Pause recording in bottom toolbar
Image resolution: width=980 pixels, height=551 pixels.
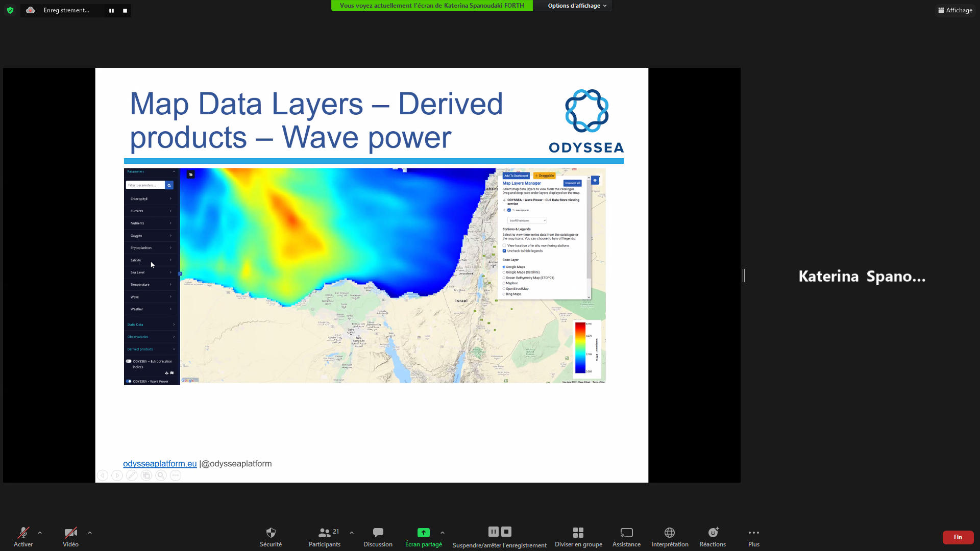[493, 532]
